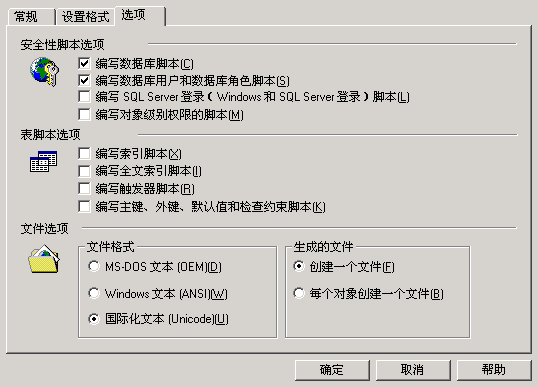Enable 编写主键、外键 constraint scripts checkbox
This screenshot has height=387, width=538.
(x=84, y=207)
